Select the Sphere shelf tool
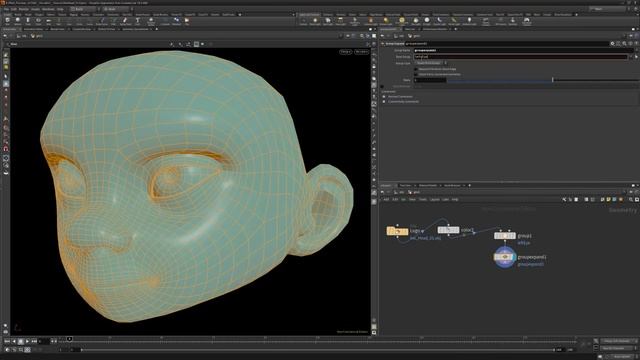Viewport: 640px width, 360px height. (18, 21)
